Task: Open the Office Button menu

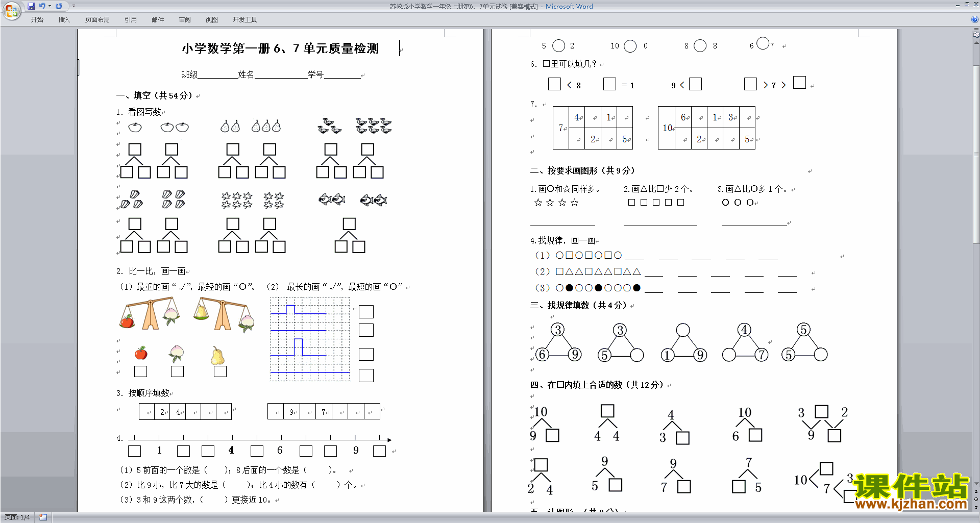Action: [x=11, y=10]
